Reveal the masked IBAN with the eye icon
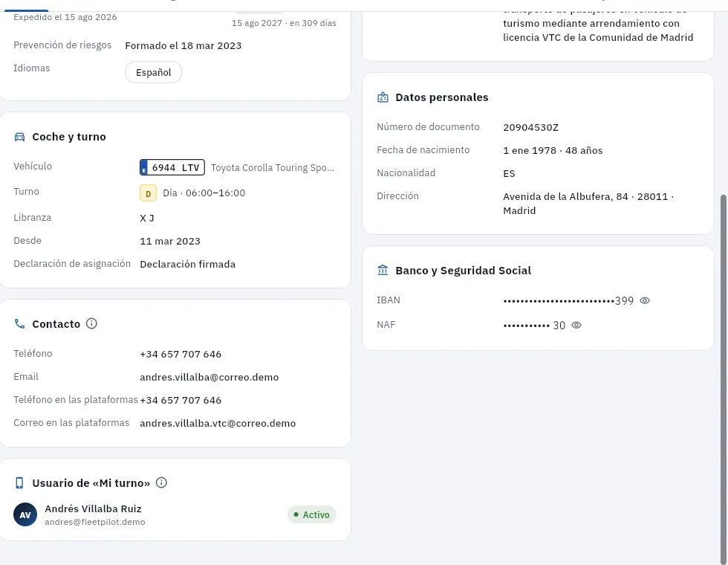The height and width of the screenshot is (565, 728). click(x=645, y=300)
